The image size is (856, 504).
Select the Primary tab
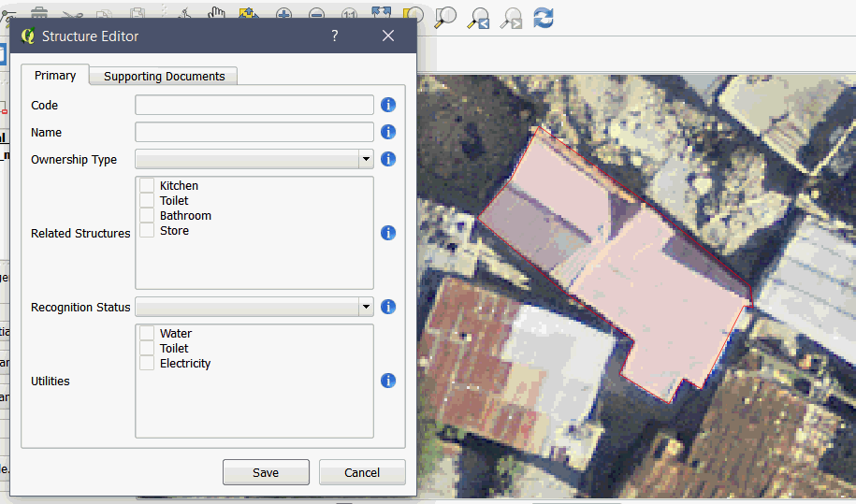(x=55, y=76)
